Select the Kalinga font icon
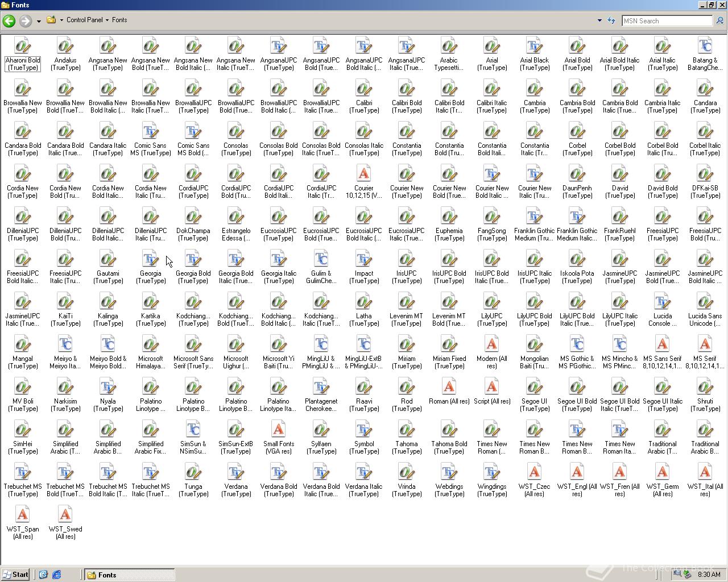Screen dimensions: 728x582 coord(108,301)
